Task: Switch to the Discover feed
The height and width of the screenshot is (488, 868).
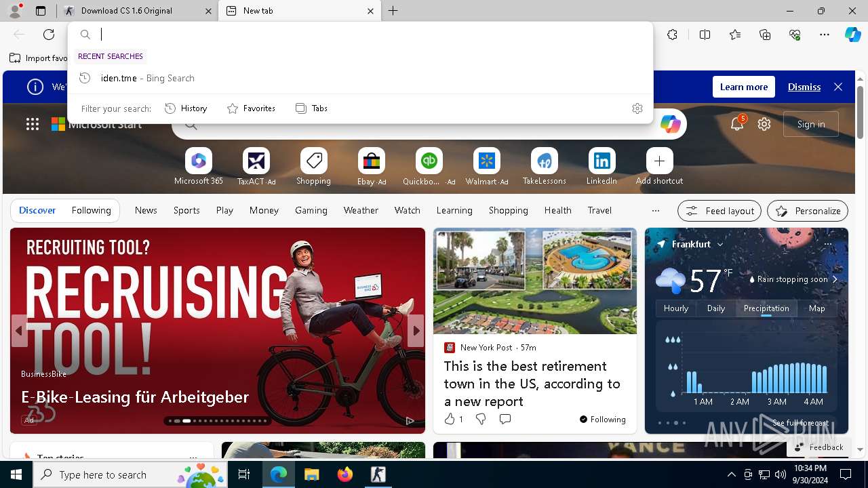Action: pos(37,211)
